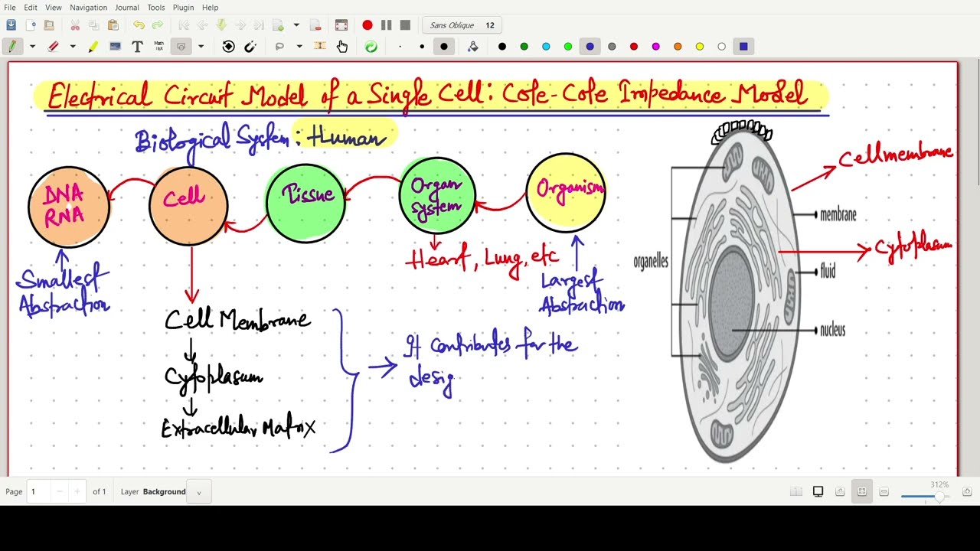Pause audio playback
The width and height of the screenshot is (980, 551).
387,25
